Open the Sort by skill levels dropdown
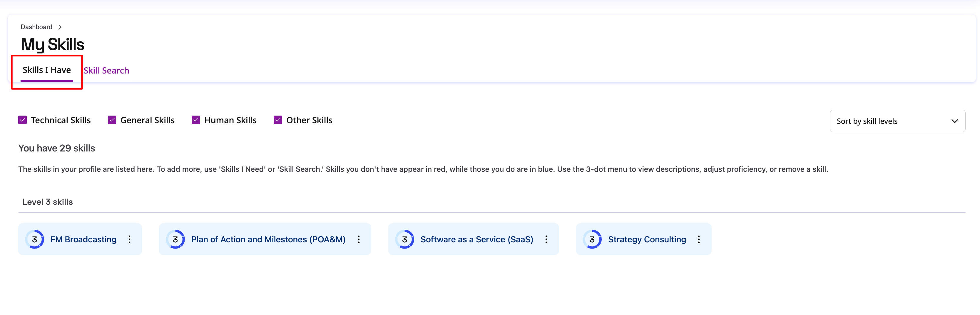 point(897,121)
